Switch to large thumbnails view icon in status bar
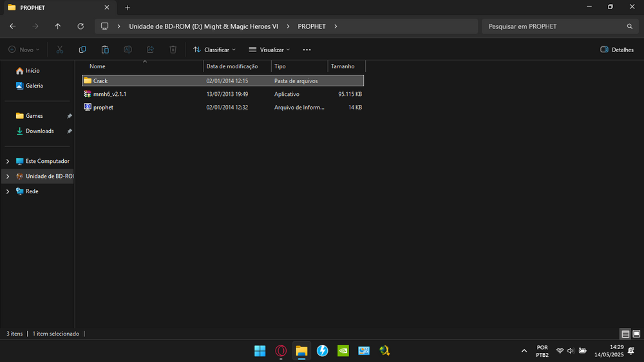This screenshot has width=644, height=362. (637, 334)
